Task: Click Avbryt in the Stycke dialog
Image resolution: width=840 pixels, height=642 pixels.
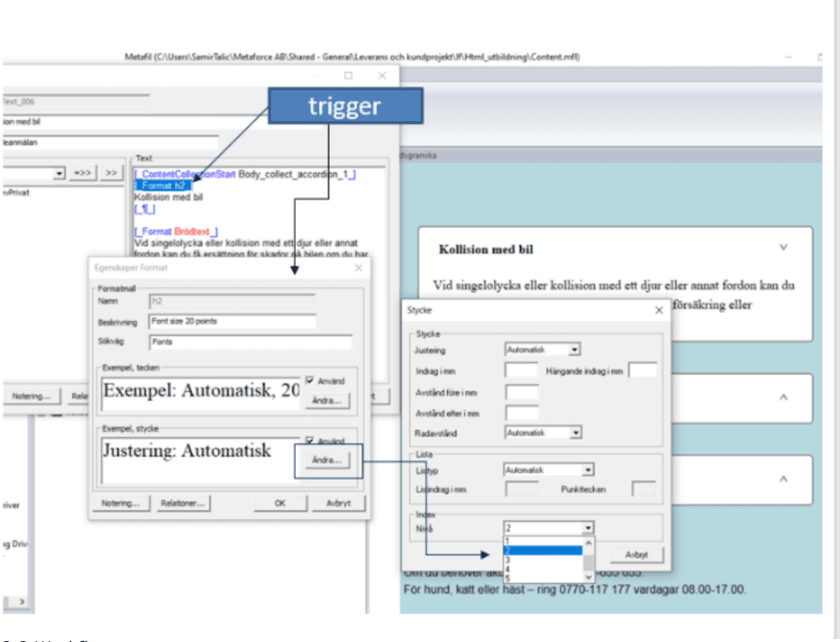Action: tap(636, 556)
